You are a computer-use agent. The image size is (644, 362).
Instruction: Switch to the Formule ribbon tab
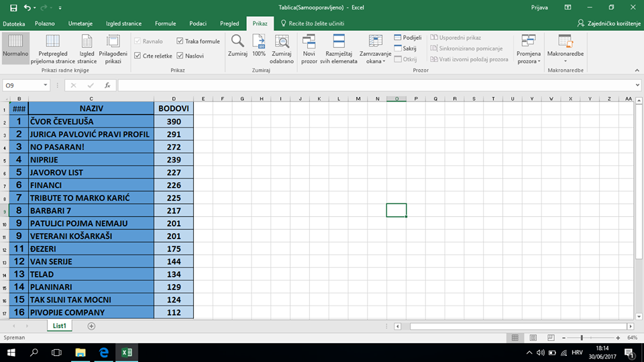pos(165,24)
